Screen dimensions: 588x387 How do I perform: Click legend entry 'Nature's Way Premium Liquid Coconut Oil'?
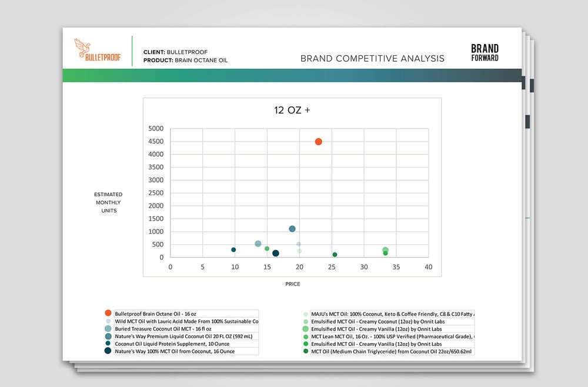pos(186,336)
